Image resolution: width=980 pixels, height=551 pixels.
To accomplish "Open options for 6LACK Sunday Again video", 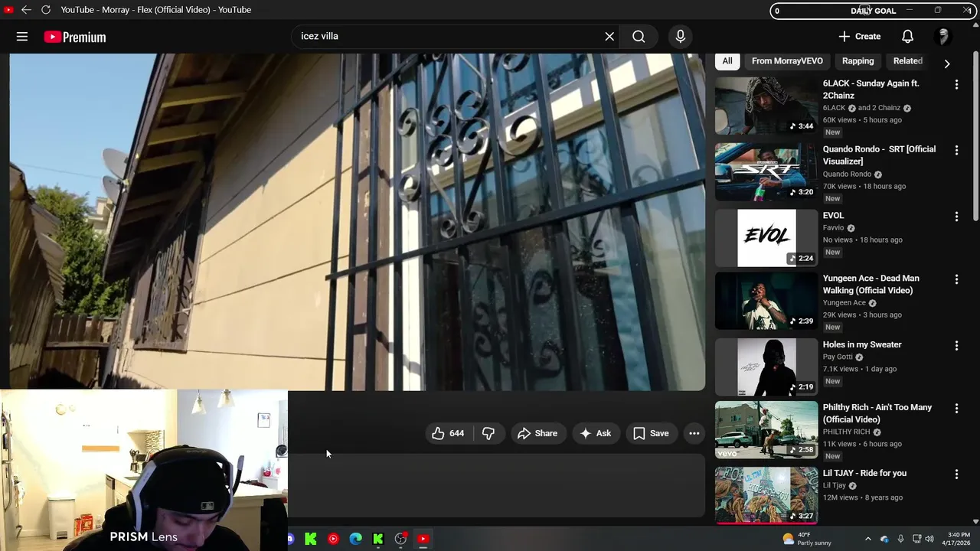I will pyautogui.click(x=956, y=84).
